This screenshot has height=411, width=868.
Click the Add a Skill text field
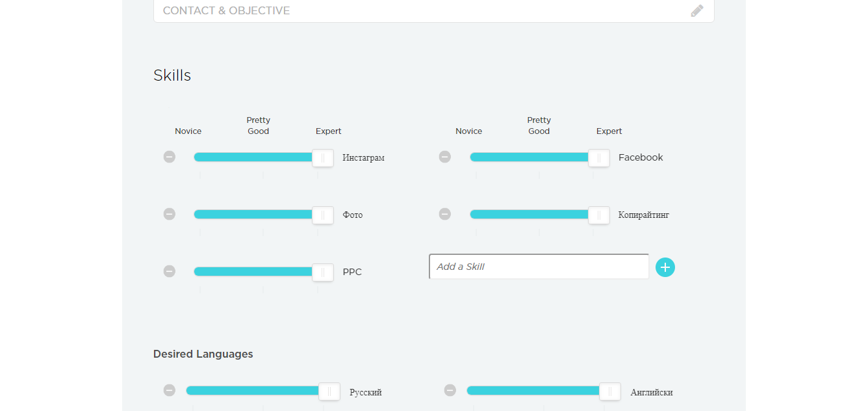tap(539, 267)
